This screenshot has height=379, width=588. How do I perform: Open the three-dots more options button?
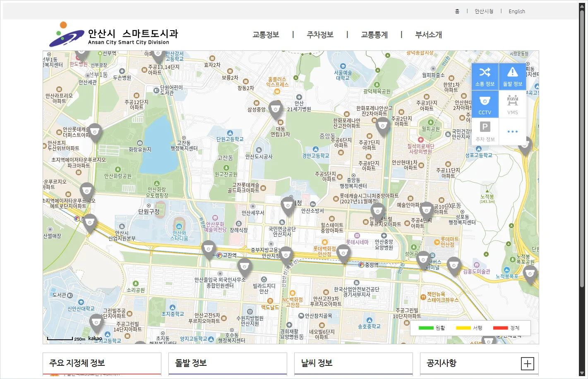pyautogui.click(x=513, y=132)
